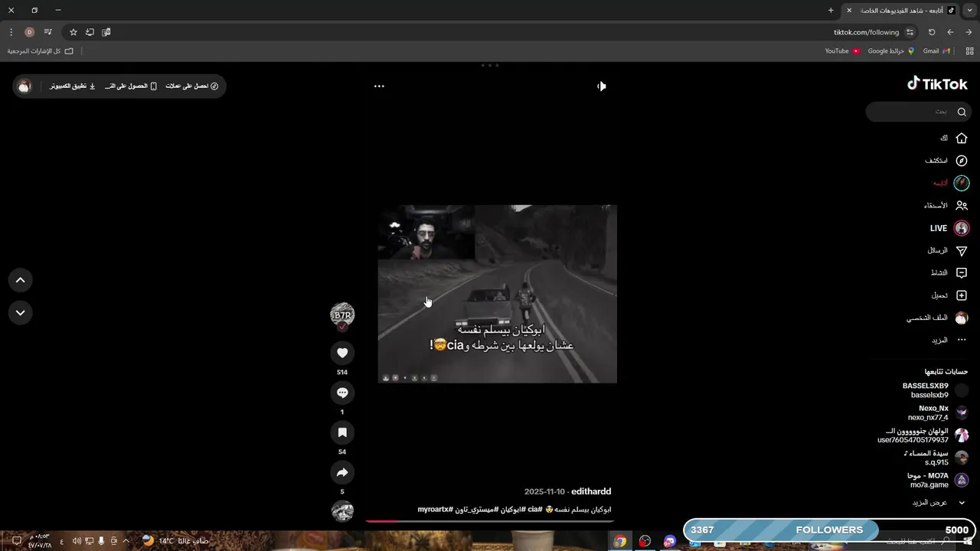Viewport: 980px width, 551px height.
Task: Open the profile avatar in the top pill
Action: point(24,86)
